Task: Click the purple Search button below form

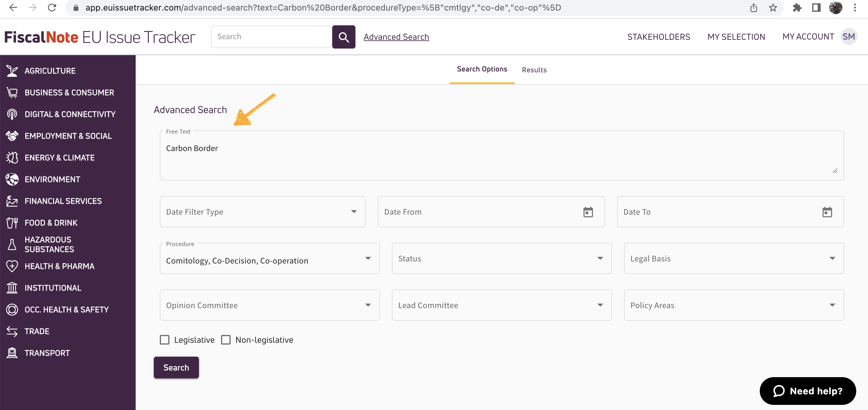Action: [176, 367]
